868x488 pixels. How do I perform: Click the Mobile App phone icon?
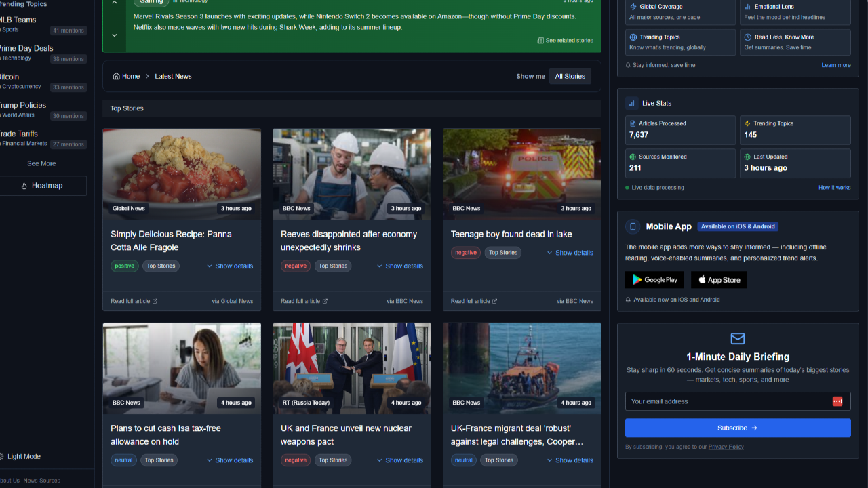(x=633, y=226)
